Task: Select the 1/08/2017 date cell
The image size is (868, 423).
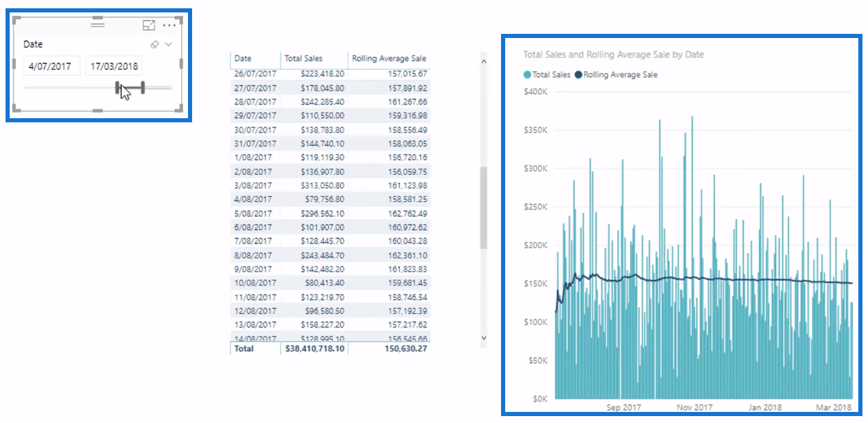Action: coord(253,157)
